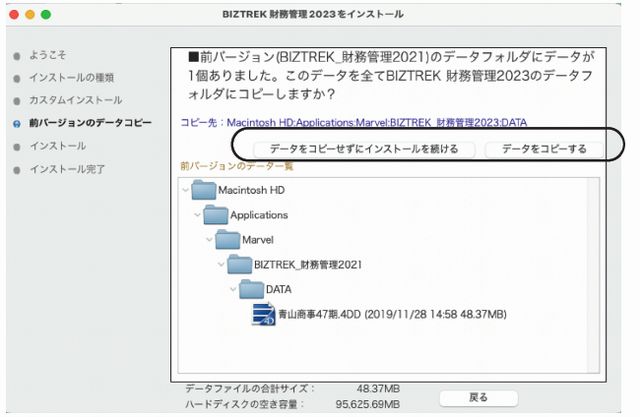Collapse the BIZTREK_財務管理2021 tree node

221,265
